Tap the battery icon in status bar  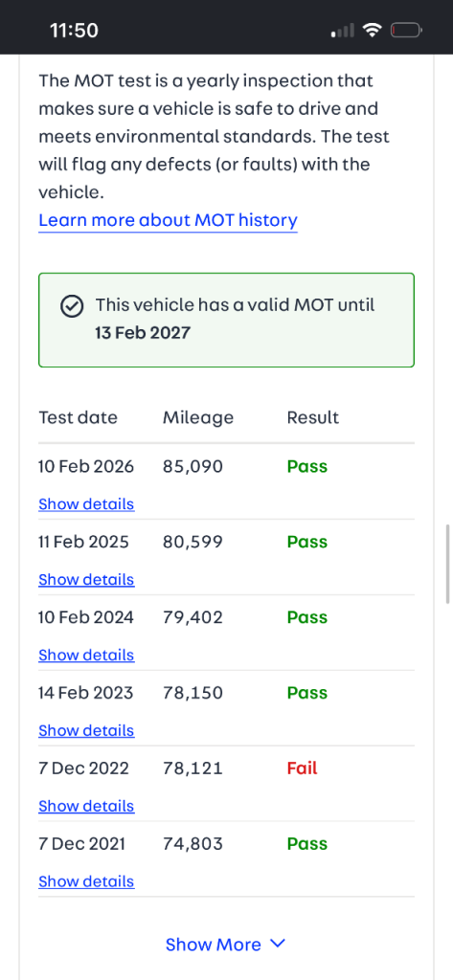pos(407,30)
